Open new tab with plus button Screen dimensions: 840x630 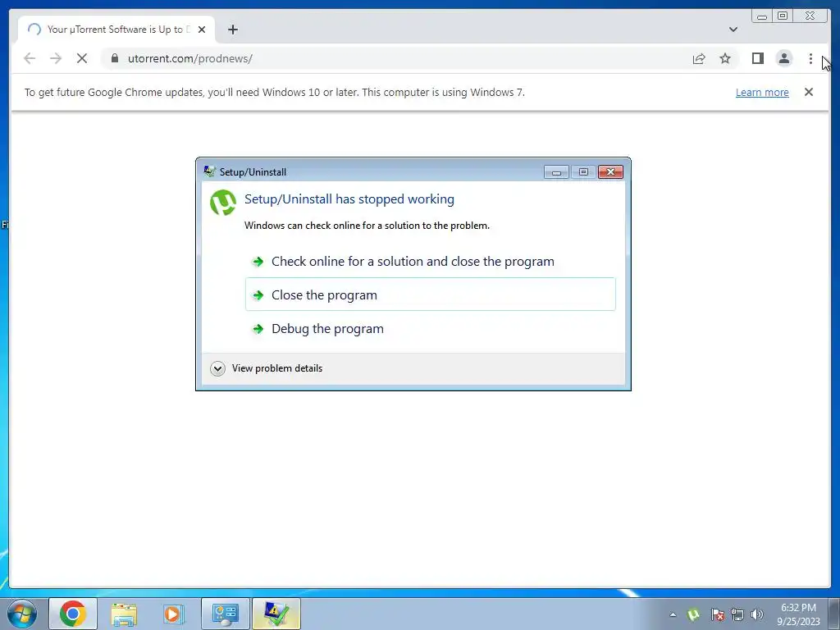(232, 30)
